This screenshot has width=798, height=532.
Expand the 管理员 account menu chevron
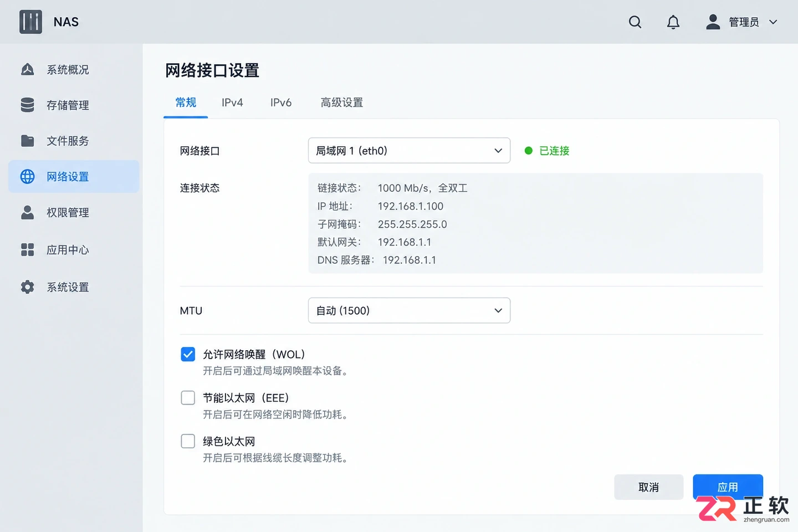(x=773, y=22)
